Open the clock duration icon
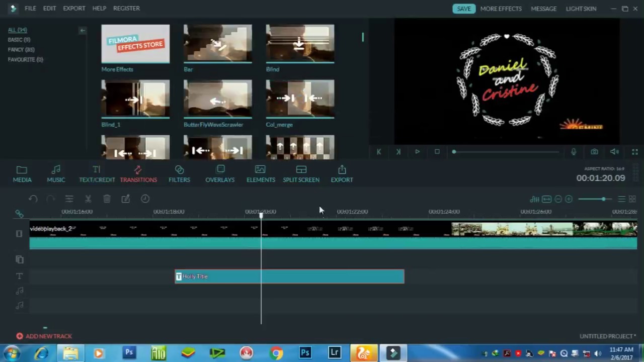 click(x=145, y=199)
